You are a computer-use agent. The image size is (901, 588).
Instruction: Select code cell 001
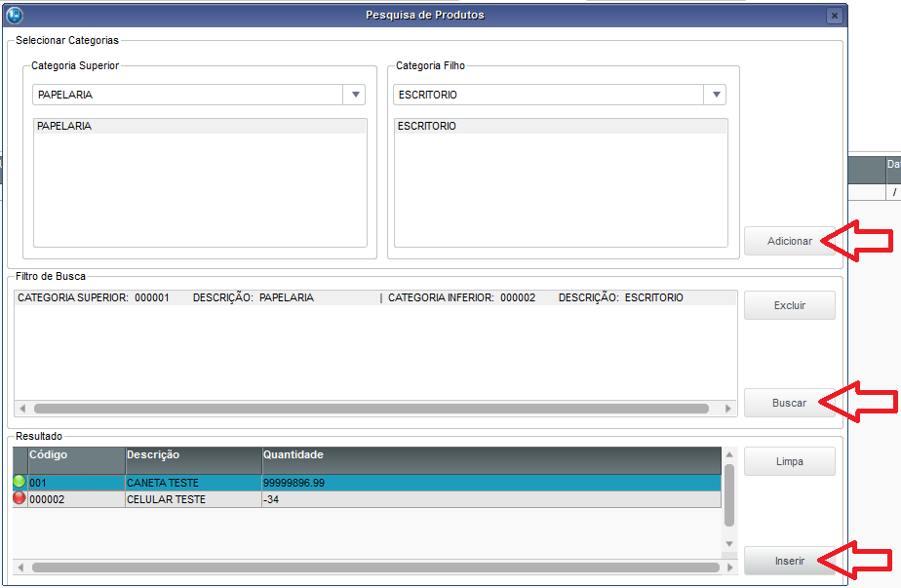pos(76,483)
